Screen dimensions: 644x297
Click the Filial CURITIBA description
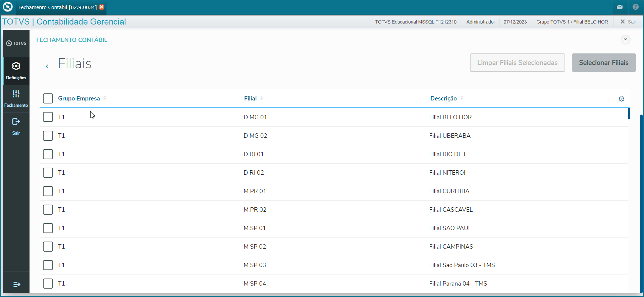[x=449, y=191]
